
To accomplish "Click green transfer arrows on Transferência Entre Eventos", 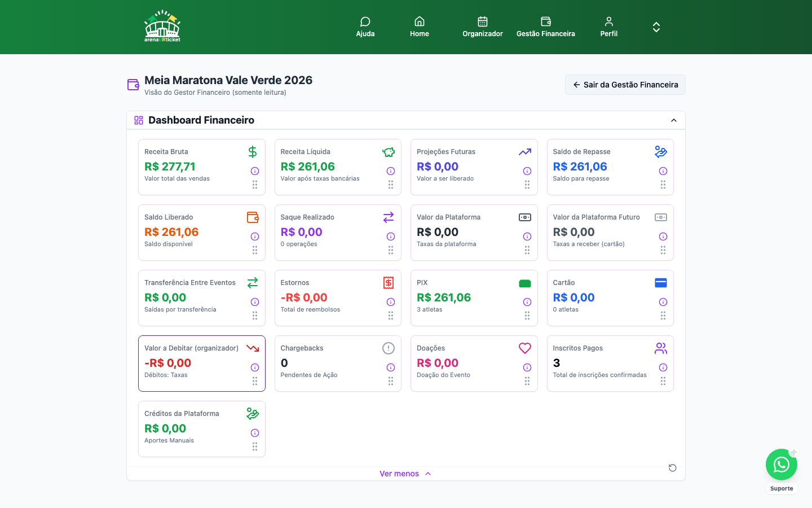I will tap(253, 283).
